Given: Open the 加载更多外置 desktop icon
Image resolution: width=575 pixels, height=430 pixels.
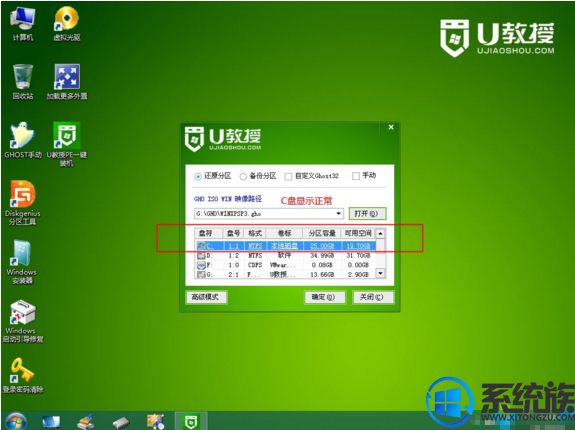Looking at the screenshot, I should [67, 82].
